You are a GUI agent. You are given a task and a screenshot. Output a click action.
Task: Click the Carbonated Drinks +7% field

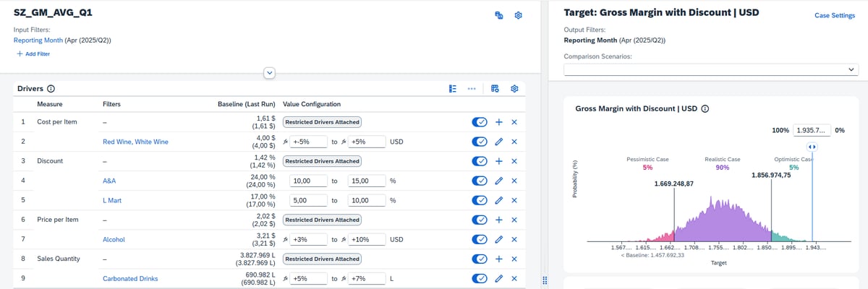[x=368, y=278]
